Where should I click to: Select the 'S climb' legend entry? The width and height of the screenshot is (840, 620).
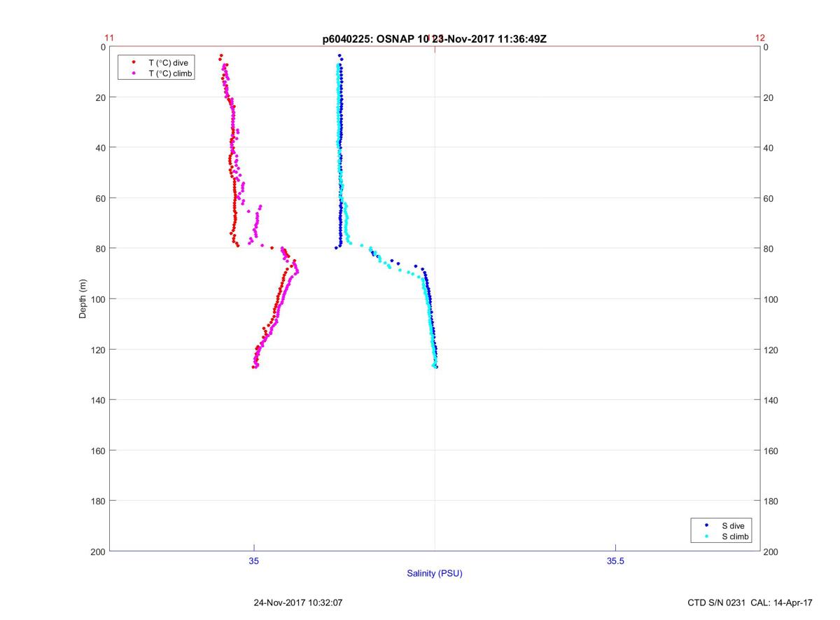735,537
